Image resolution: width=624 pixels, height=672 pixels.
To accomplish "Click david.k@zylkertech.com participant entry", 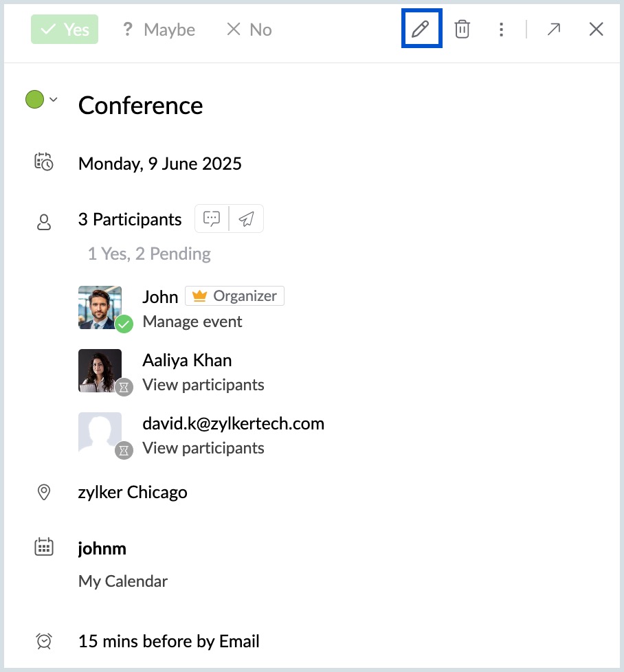I will 233,423.
